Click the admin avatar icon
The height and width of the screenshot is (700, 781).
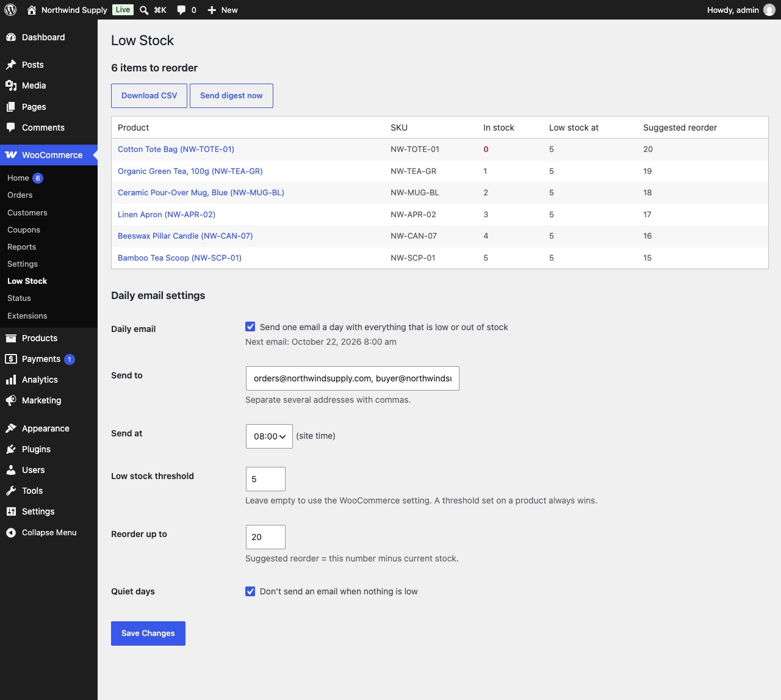tap(769, 10)
